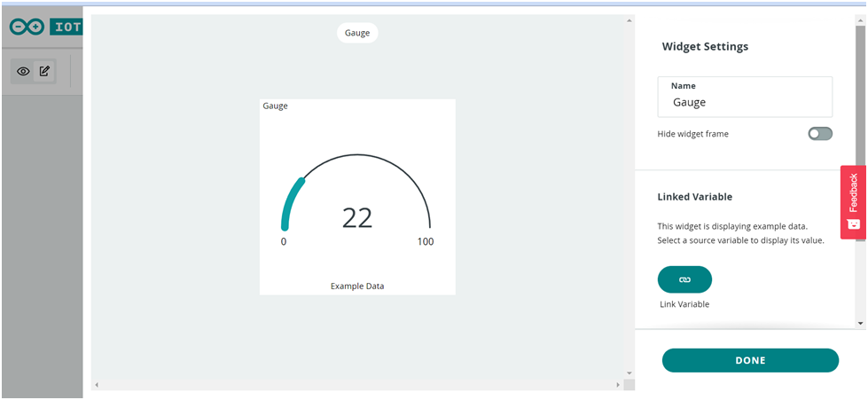Select the pencil edit mode icon
The width and height of the screenshot is (868, 400).
tap(44, 71)
